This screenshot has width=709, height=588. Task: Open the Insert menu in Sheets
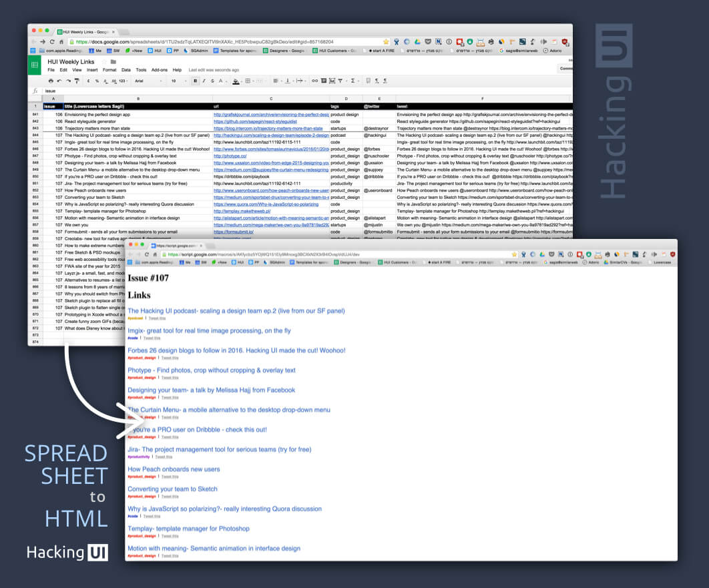[92, 70]
